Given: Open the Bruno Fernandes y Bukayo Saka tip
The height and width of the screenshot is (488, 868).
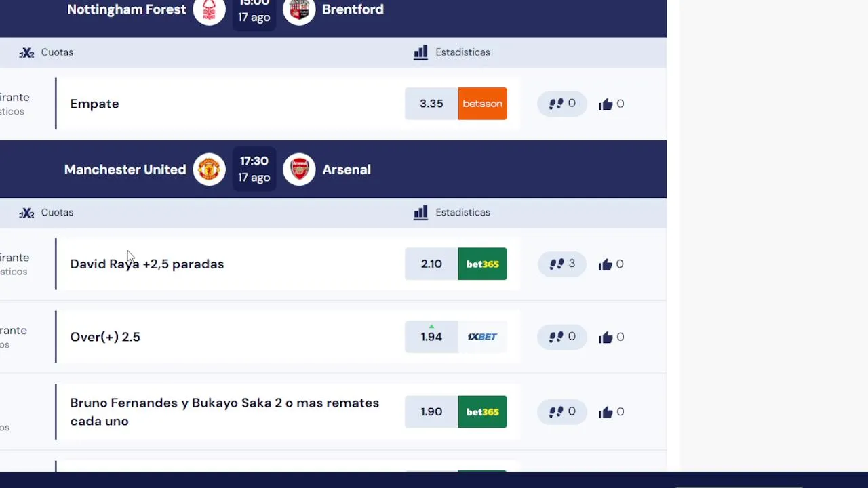Looking at the screenshot, I should pos(224,411).
